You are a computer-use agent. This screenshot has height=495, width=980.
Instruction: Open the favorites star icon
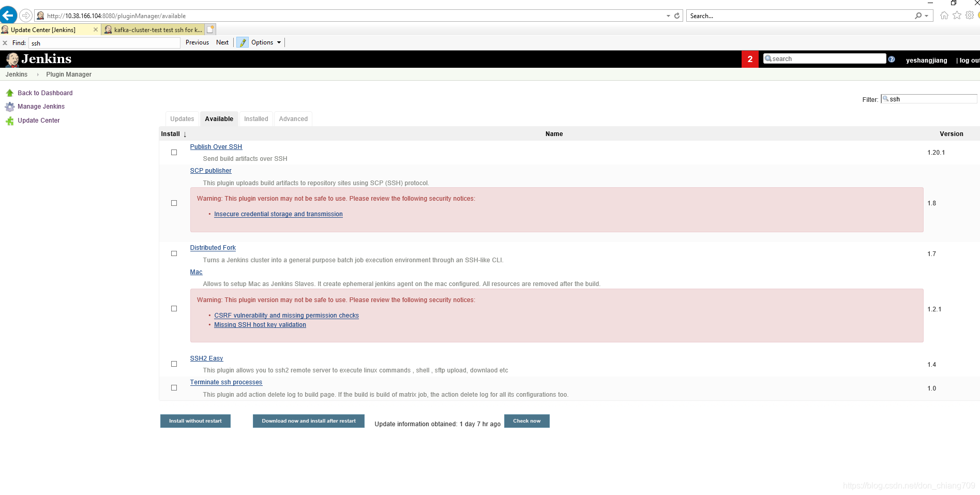(x=957, y=16)
